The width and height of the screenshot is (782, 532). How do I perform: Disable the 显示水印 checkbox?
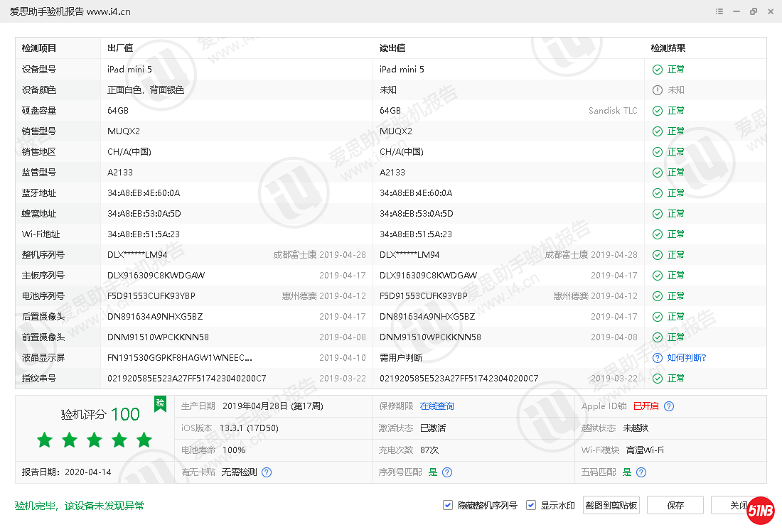coord(530,504)
